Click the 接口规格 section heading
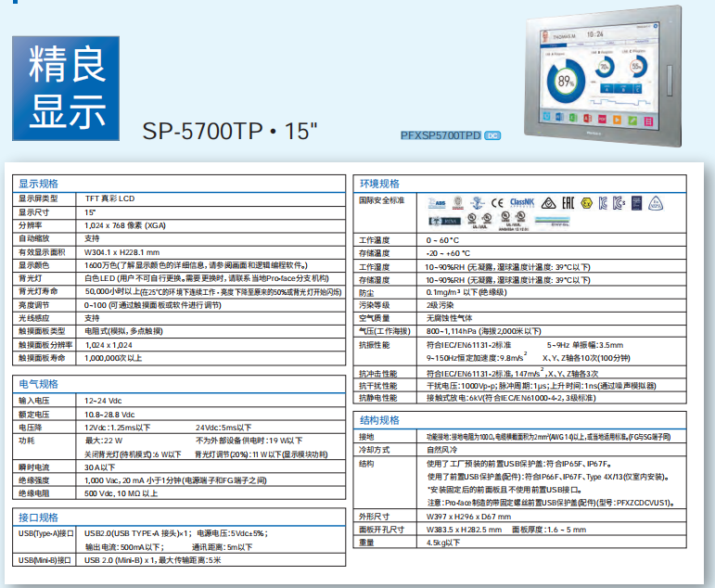 pos(38,518)
